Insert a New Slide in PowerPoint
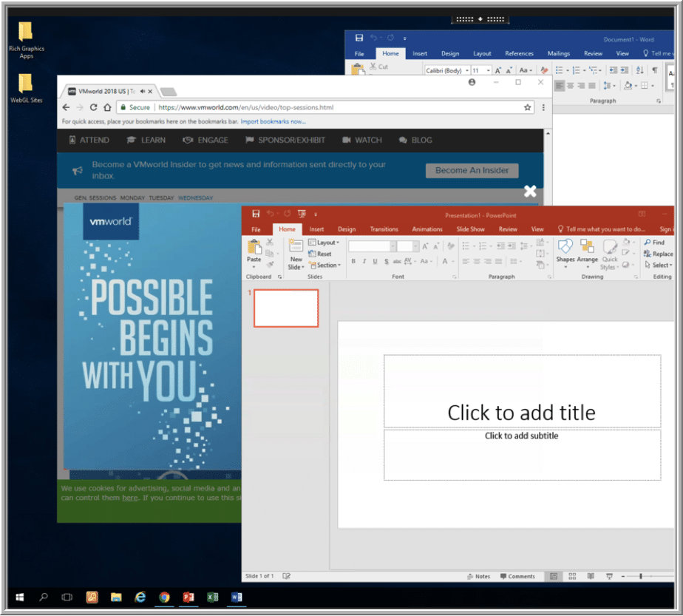Image resolution: width=683 pixels, height=616 pixels. (x=296, y=254)
